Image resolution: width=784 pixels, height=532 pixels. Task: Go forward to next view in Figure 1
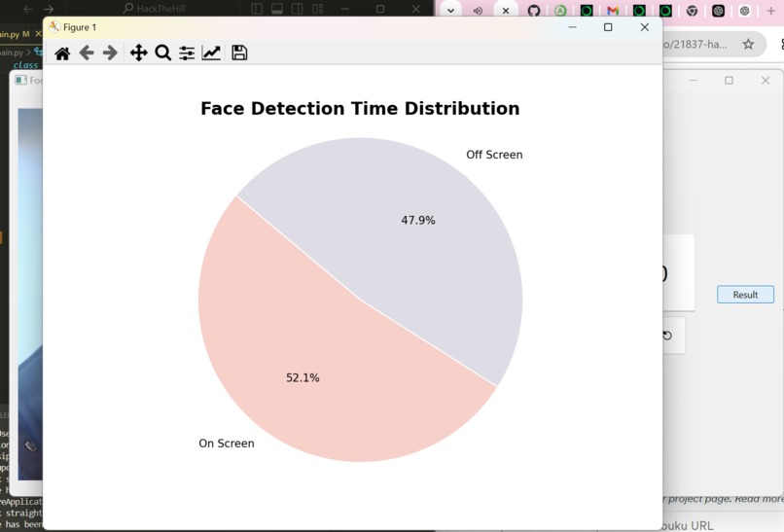point(110,53)
